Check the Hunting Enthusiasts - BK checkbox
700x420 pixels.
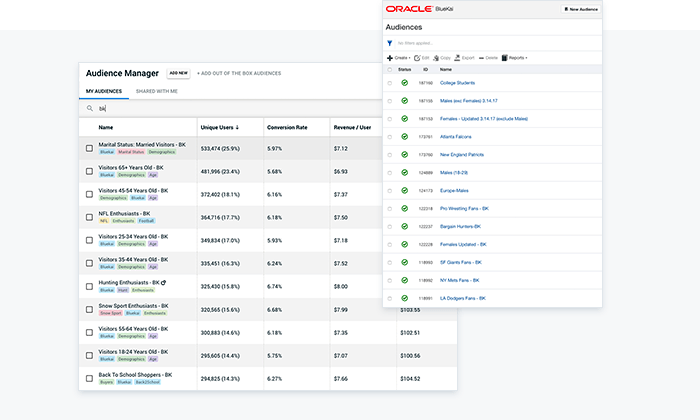(89, 287)
